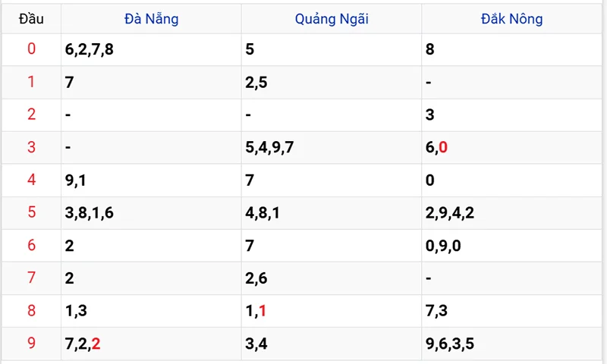Click the red 1 in Quảng Ngãi row 8
The width and height of the screenshot is (607, 364).
[263, 311]
